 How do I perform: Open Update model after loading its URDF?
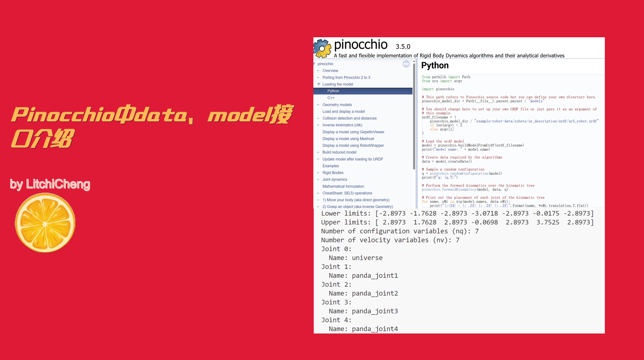(353, 159)
